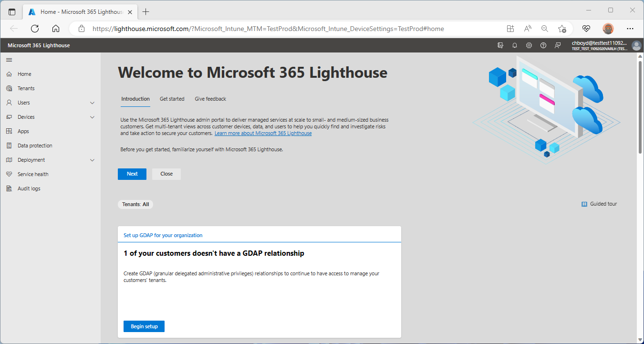Open the help question mark icon
644x344 pixels.
543,45
